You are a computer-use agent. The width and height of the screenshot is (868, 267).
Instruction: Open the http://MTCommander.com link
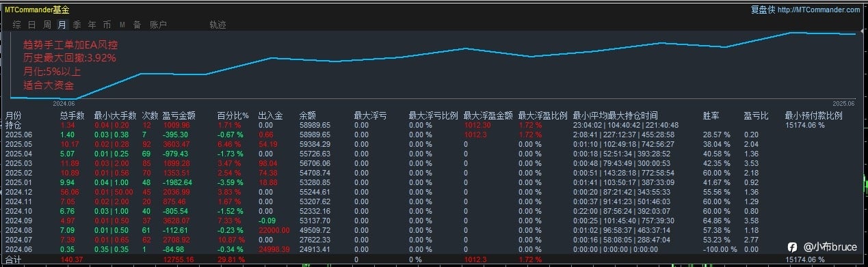819,10
